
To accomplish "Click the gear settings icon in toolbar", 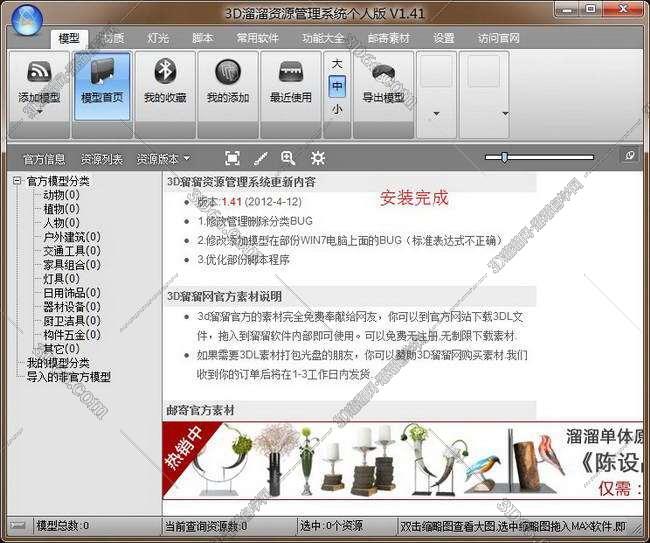I will click(318, 158).
